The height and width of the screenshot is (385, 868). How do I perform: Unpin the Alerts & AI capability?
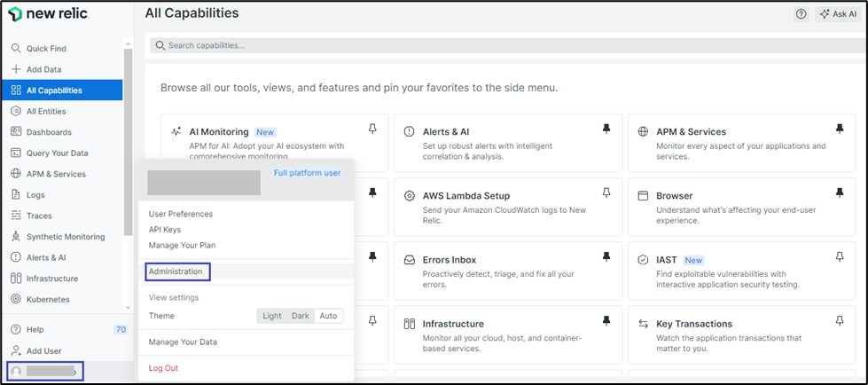pos(606,130)
